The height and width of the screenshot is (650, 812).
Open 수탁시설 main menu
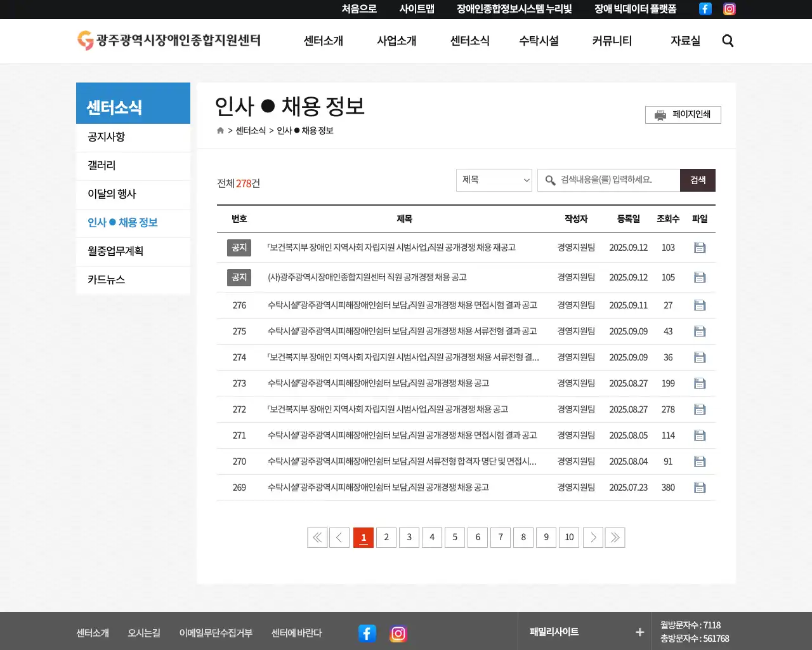point(539,41)
